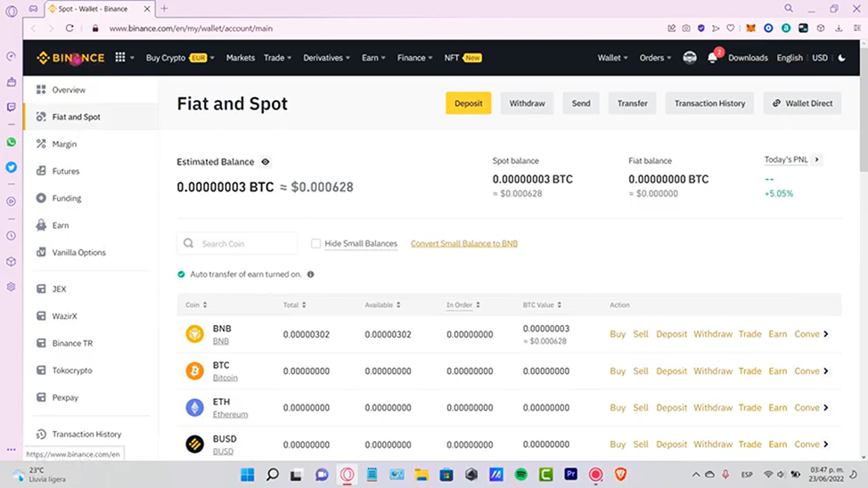Open Transaction History button at top
The width and height of the screenshot is (868, 488).
pos(710,103)
